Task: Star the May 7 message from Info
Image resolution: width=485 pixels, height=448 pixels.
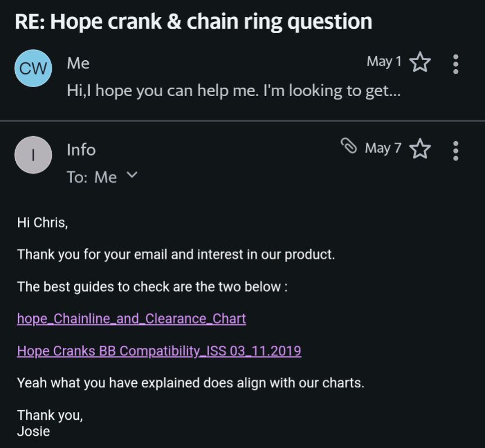Action: coord(420,149)
